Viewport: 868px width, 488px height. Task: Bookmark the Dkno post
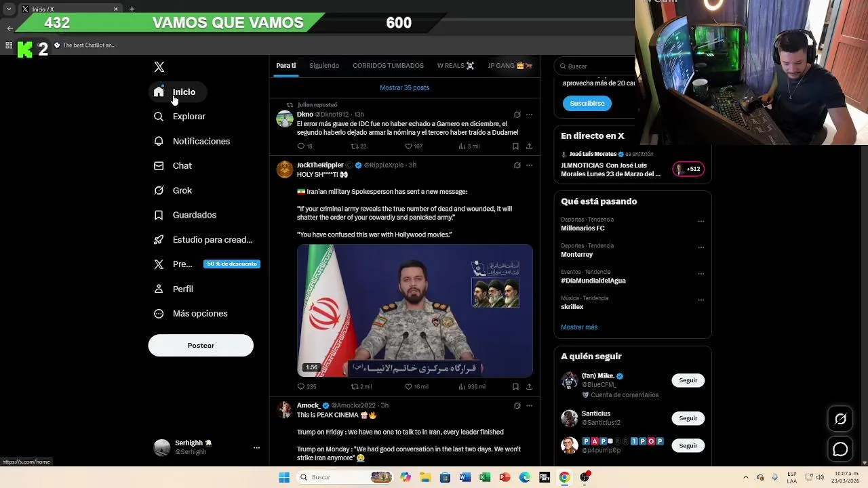tap(515, 146)
